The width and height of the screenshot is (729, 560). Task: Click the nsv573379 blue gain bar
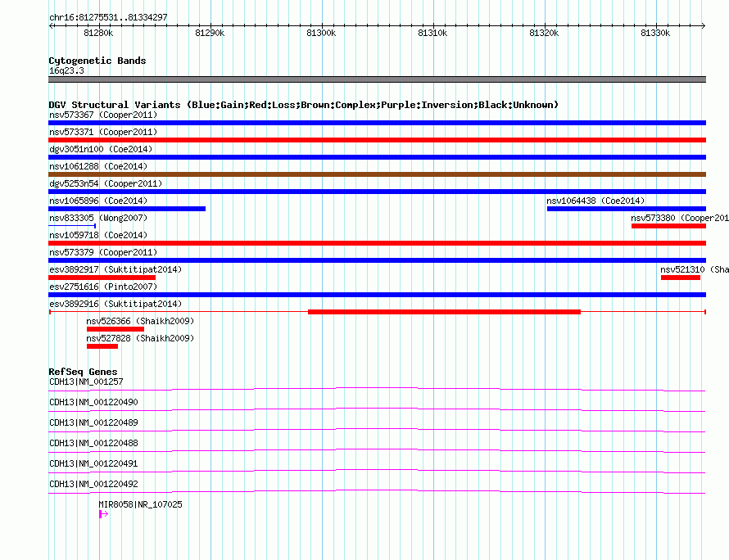tap(377, 260)
